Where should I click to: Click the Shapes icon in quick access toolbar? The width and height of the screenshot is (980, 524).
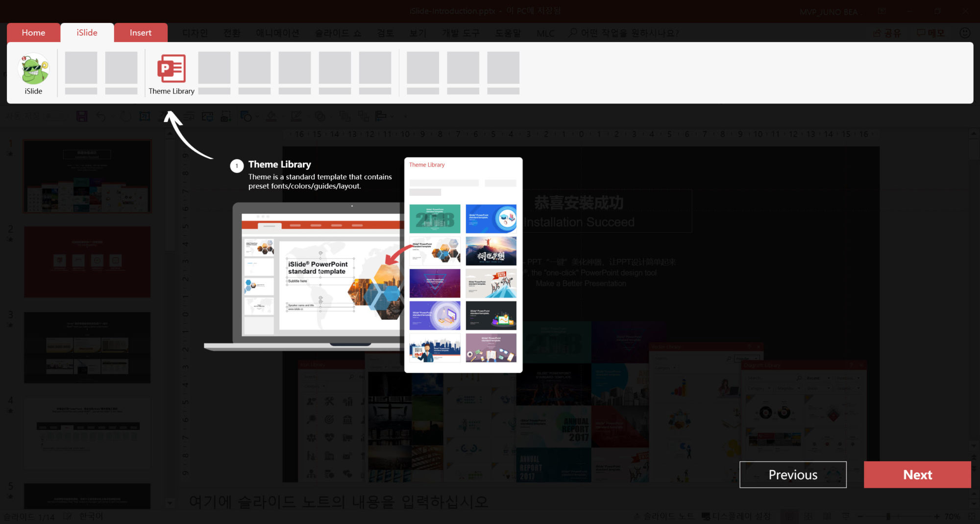coord(245,116)
